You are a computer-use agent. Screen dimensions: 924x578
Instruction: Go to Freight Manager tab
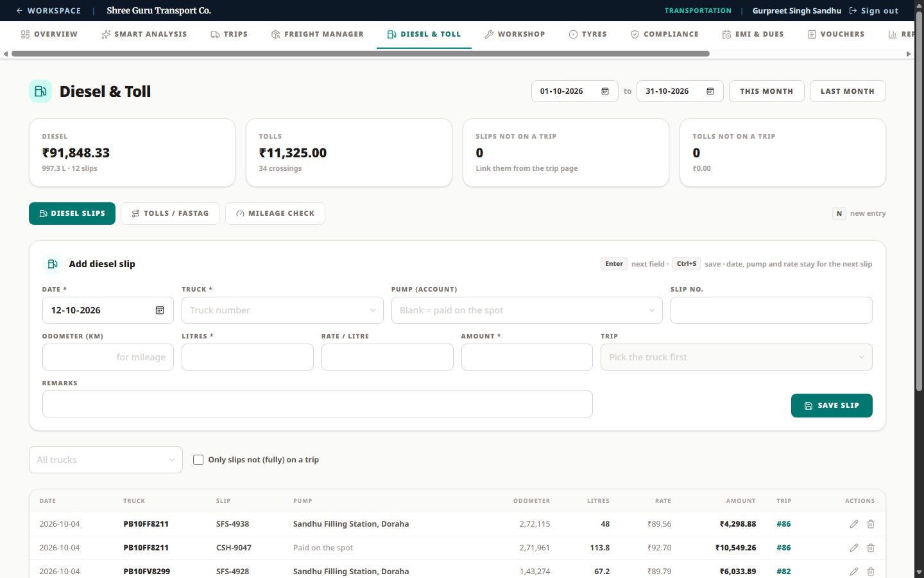coord(318,34)
